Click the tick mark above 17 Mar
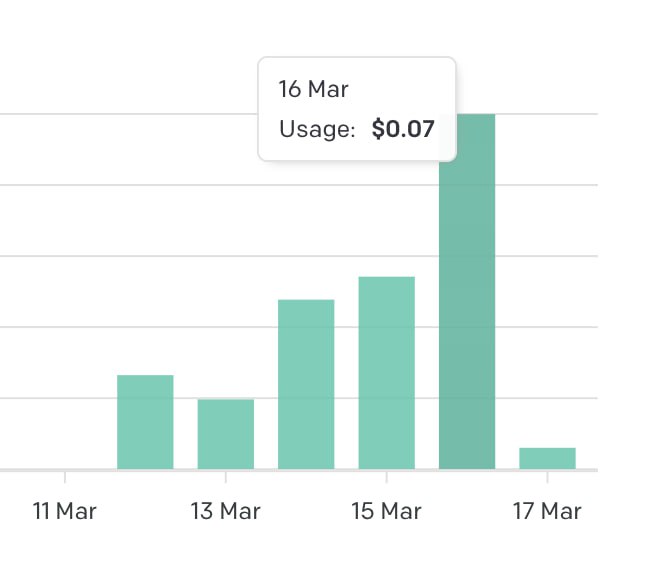The image size is (650, 570). coord(547,476)
